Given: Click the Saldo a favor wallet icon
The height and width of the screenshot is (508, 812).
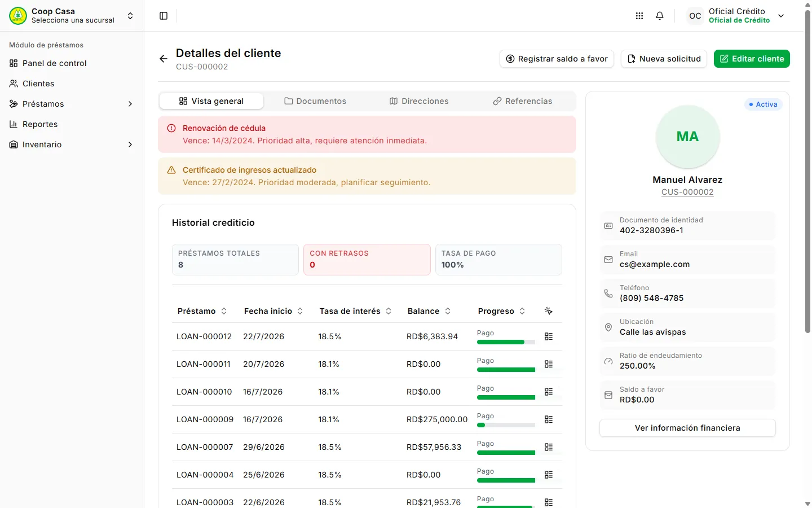Looking at the screenshot, I should pyautogui.click(x=608, y=395).
